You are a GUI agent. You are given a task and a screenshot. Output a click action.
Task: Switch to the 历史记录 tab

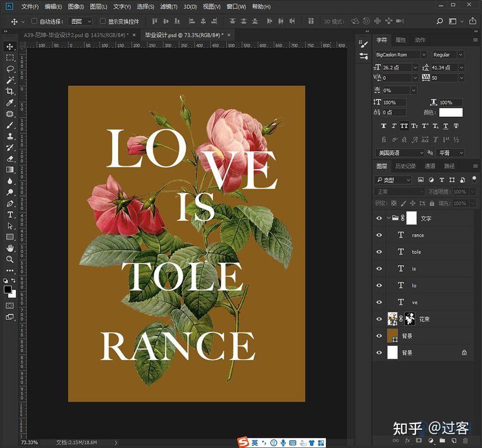406,166
